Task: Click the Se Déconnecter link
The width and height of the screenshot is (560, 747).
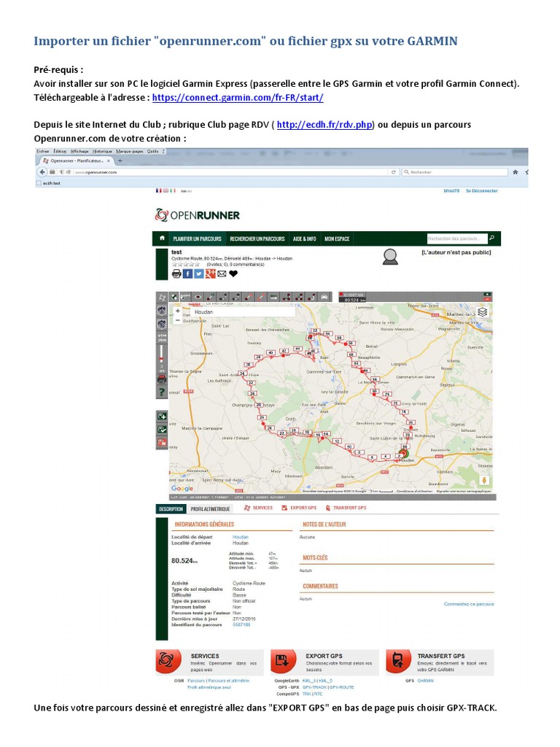Action: (481, 190)
